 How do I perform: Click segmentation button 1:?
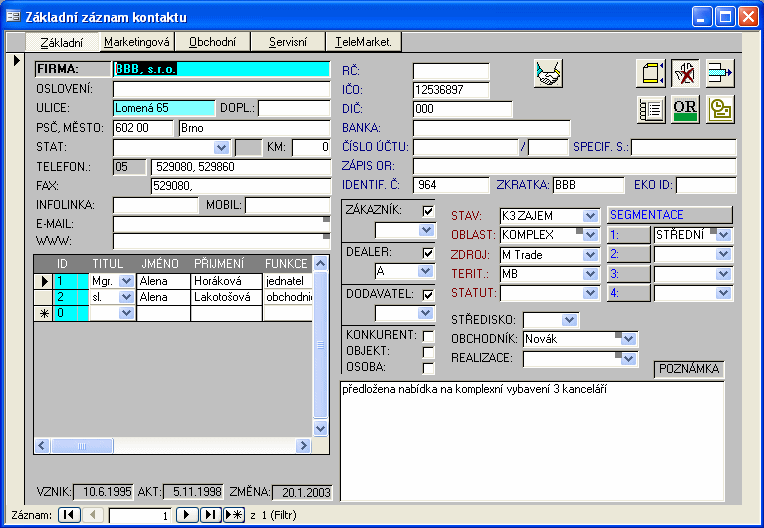(629, 235)
